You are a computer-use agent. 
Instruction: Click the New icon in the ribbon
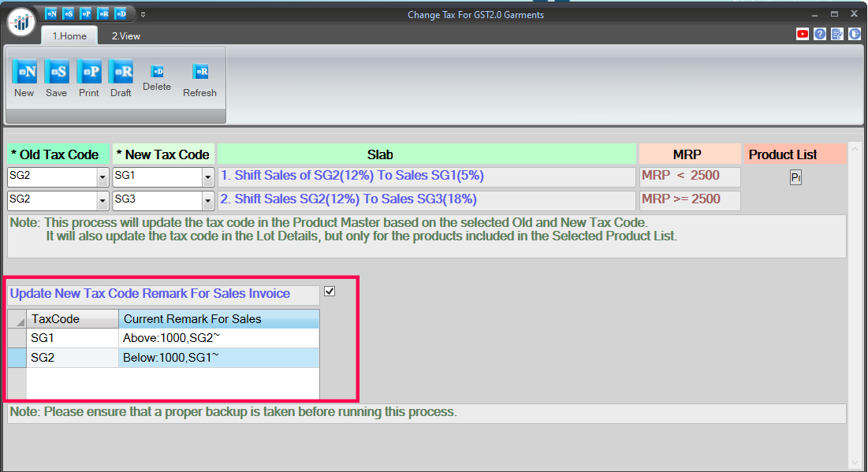24,72
